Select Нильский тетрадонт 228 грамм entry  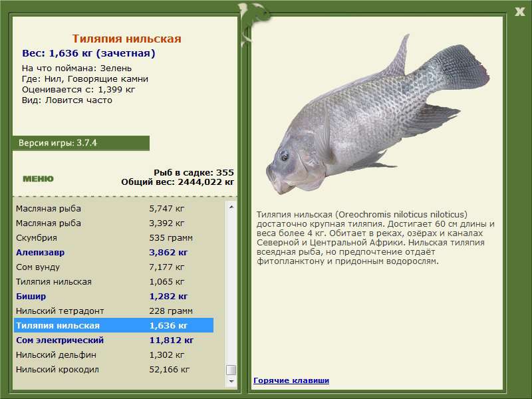pos(113,311)
